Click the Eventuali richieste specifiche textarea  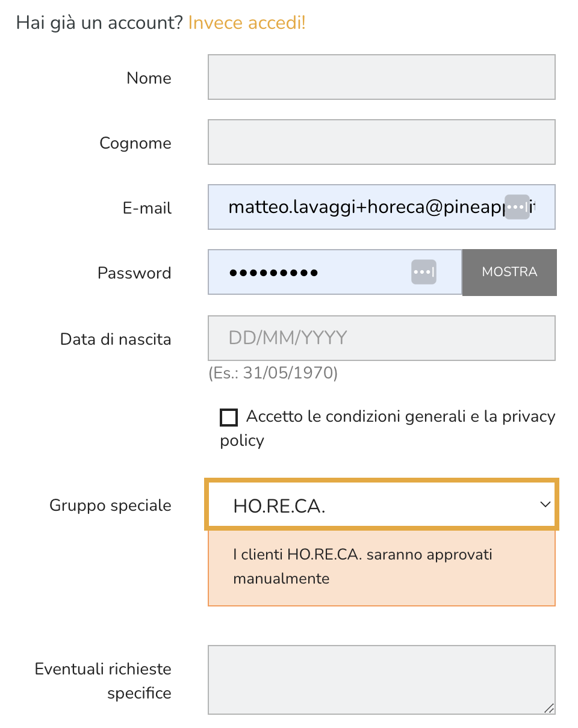(382, 680)
